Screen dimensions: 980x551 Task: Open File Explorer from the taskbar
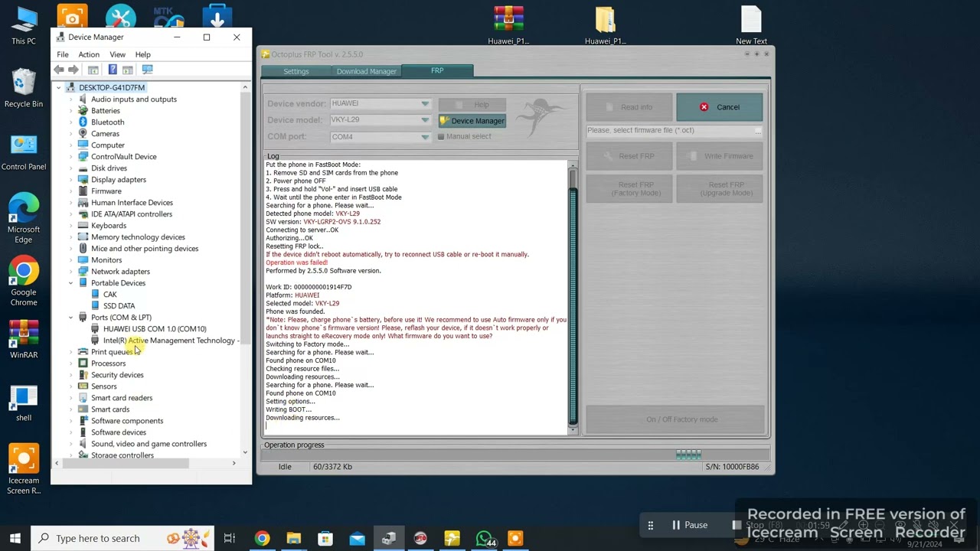(x=294, y=539)
